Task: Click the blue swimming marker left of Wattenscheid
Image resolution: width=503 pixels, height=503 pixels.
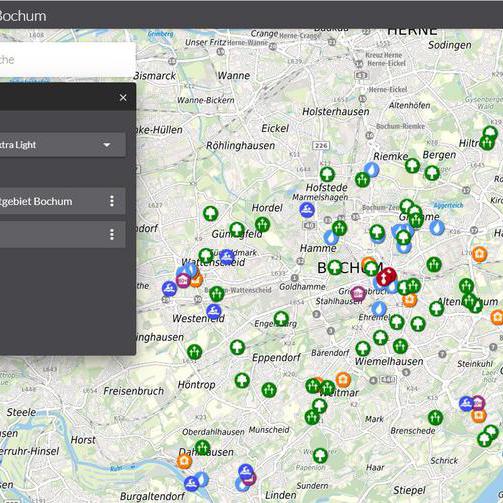Action: pos(169,289)
